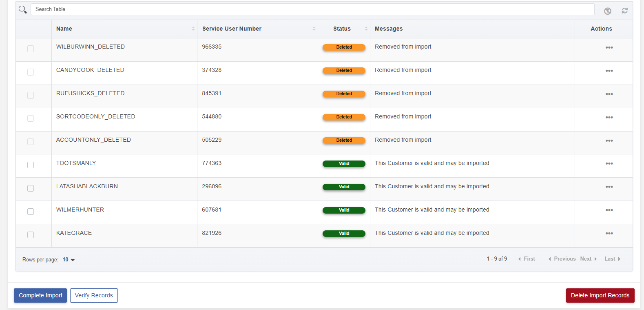
Task: Click Valid status badge for TOOTSMANLY
Action: pyautogui.click(x=344, y=164)
